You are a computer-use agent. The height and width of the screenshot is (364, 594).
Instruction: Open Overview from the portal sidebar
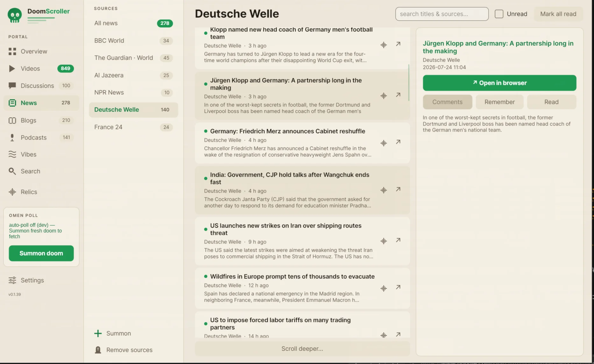point(41,52)
